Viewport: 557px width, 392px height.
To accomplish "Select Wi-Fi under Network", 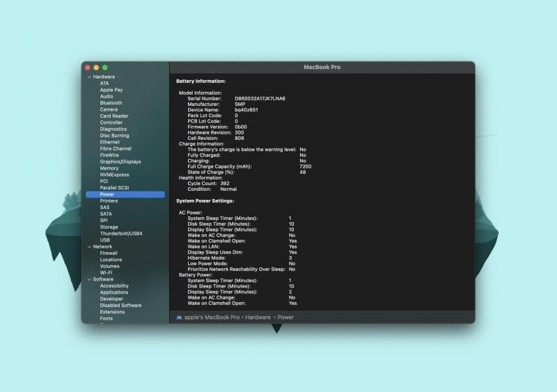I will tap(107, 272).
